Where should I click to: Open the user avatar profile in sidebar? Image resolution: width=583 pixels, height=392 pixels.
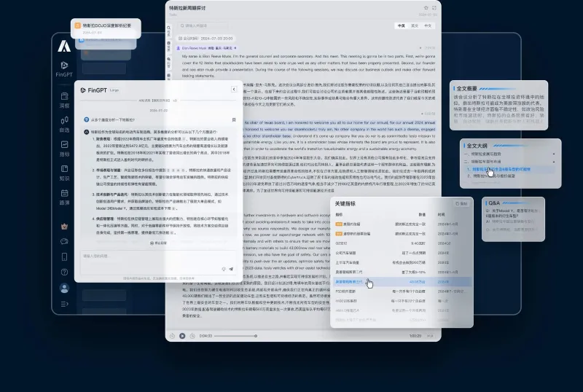(64, 289)
